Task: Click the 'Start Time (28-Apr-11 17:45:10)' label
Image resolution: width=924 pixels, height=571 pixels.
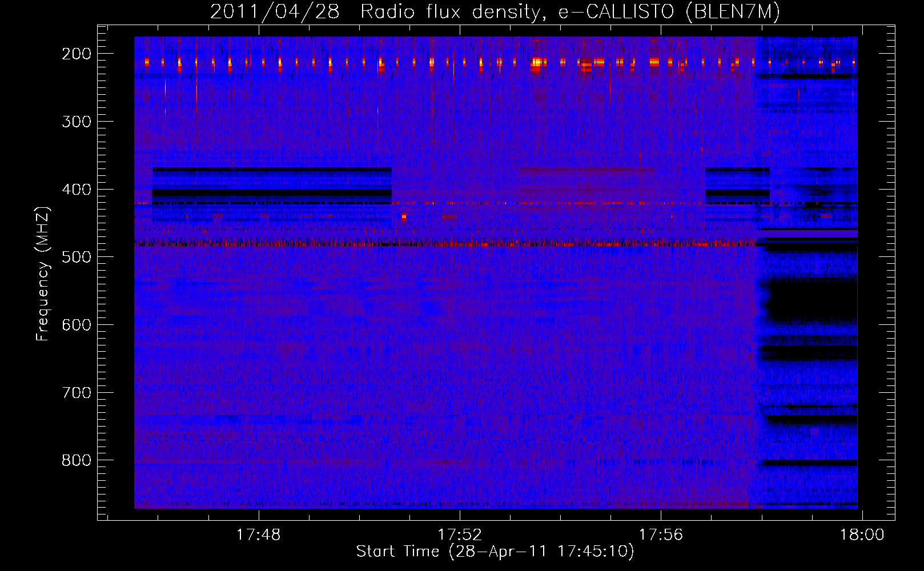Action: coord(495,552)
